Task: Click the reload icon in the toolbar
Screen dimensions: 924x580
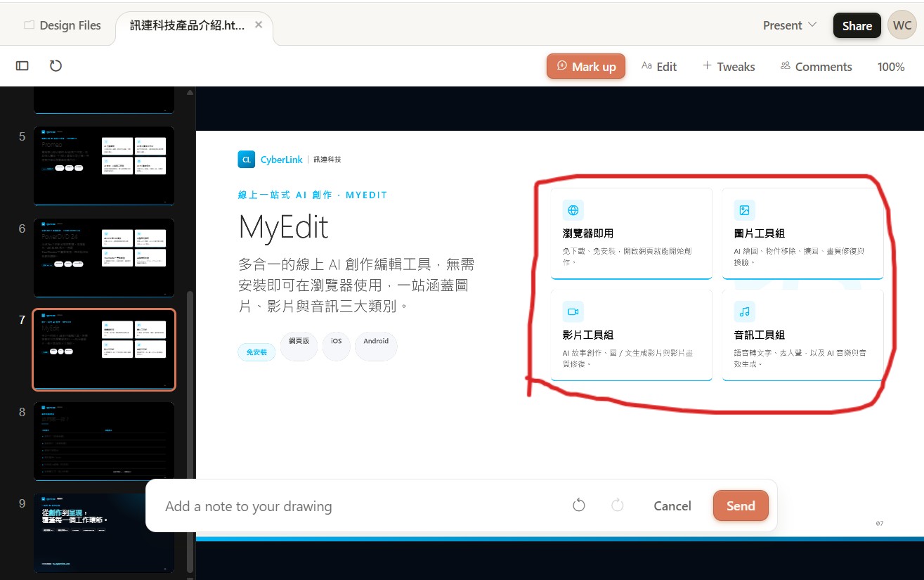Action: click(x=56, y=65)
